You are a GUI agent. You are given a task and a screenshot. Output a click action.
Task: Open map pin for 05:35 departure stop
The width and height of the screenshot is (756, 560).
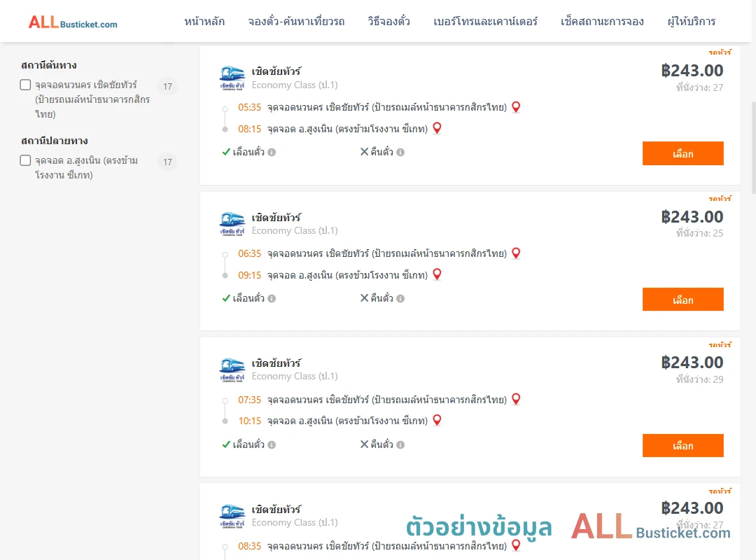[x=516, y=107]
